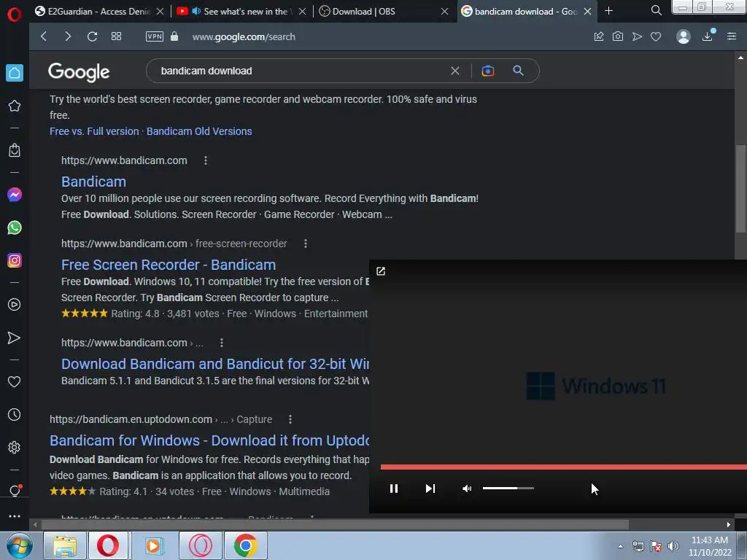Viewport: 747px width, 560px height.
Task: Open History clock in sidebar
Action: pos(15,415)
